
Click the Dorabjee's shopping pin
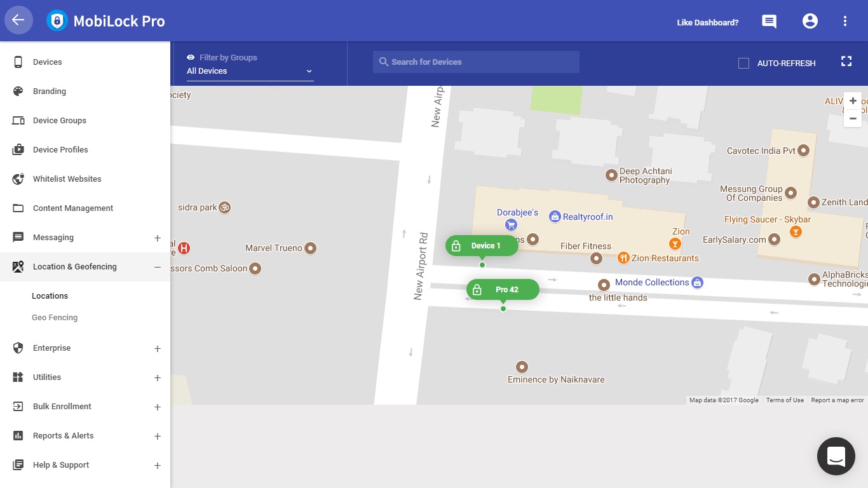(x=510, y=225)
